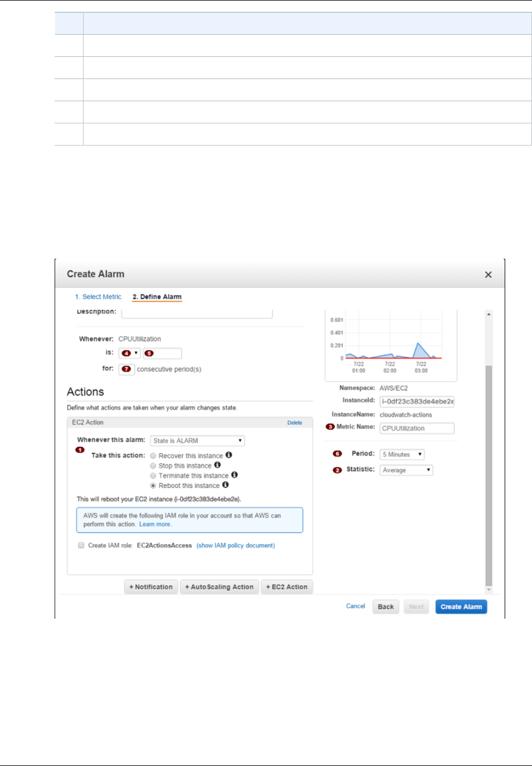
Task: Click the Delete link in EC2 Action
Action: [x=294, y=423]
